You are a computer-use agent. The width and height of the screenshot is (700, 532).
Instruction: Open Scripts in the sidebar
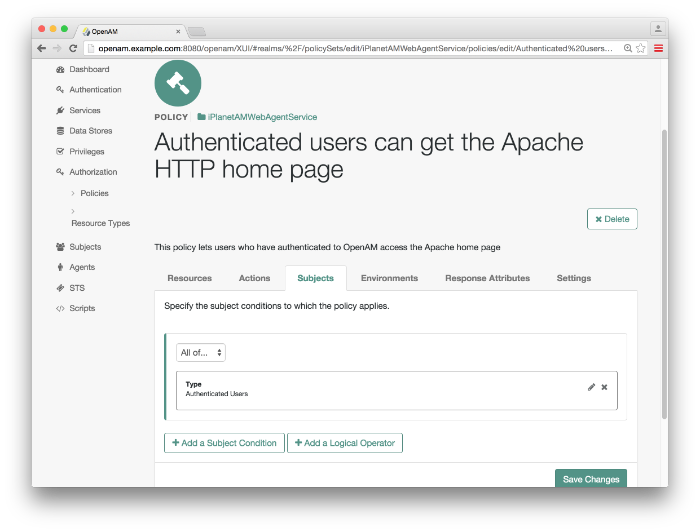click(82, 308)
